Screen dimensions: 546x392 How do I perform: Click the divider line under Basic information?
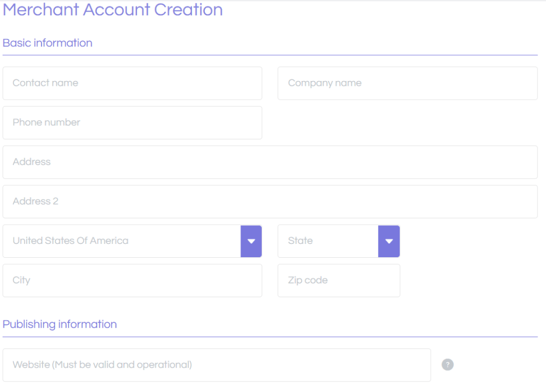(x=270, y=53)
